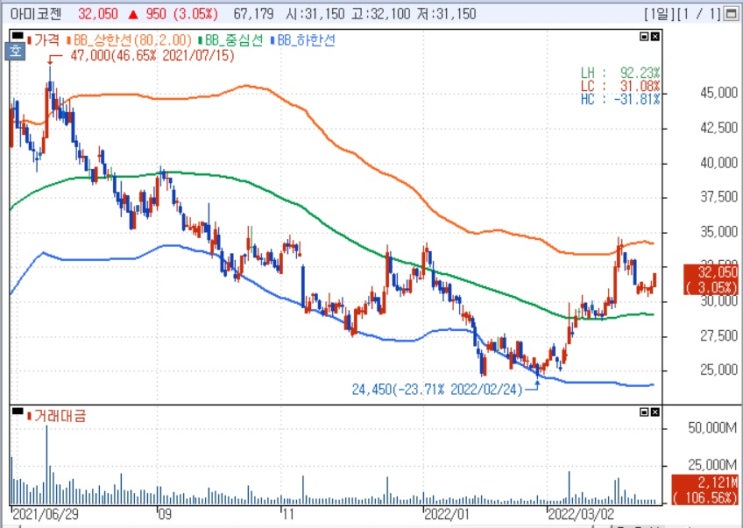Click the blue BB_하한선 color marker
This screenshot has width=743, height=528.
click(273, 41)
